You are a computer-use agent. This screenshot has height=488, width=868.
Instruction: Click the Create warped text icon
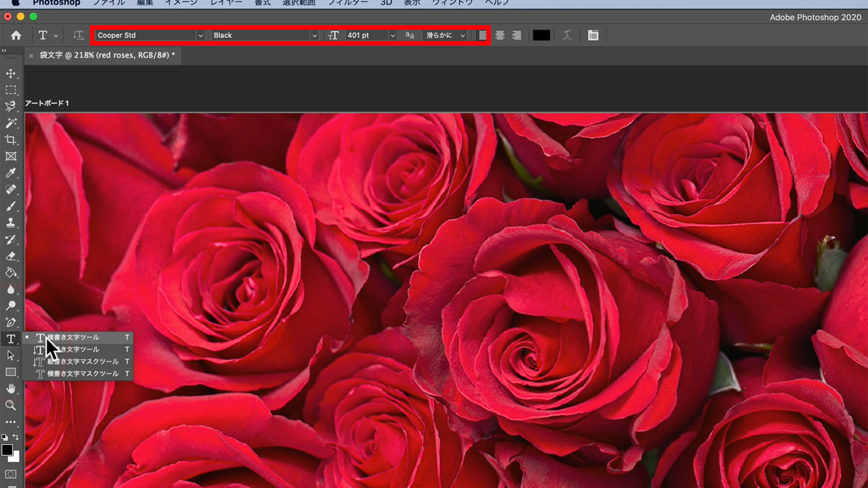pyautogui.click(x=567, y=35)
